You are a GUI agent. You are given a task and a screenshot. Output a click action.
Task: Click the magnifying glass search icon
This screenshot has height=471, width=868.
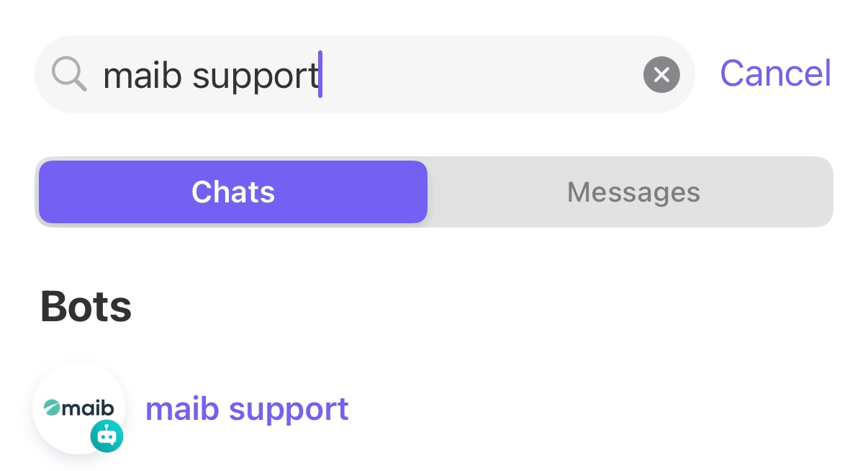[69, 74]
